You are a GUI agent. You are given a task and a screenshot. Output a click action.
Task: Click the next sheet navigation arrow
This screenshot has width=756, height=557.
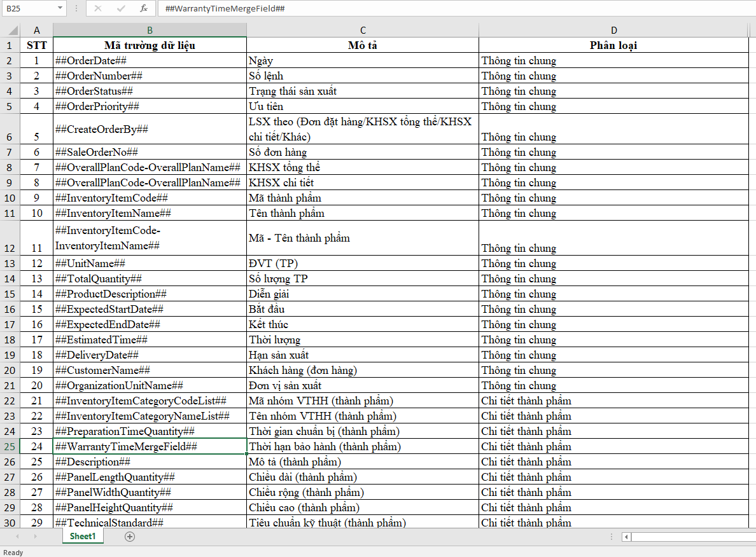(x=35, y=537)
